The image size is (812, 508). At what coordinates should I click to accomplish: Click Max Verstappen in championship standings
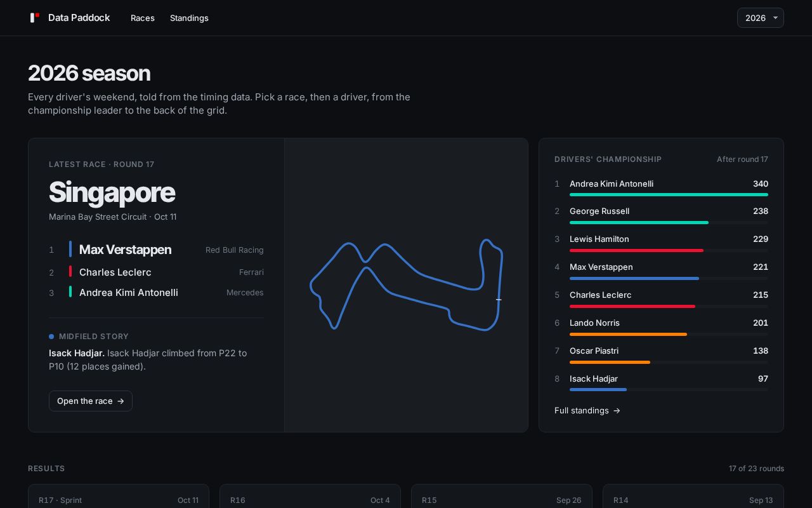661,271
